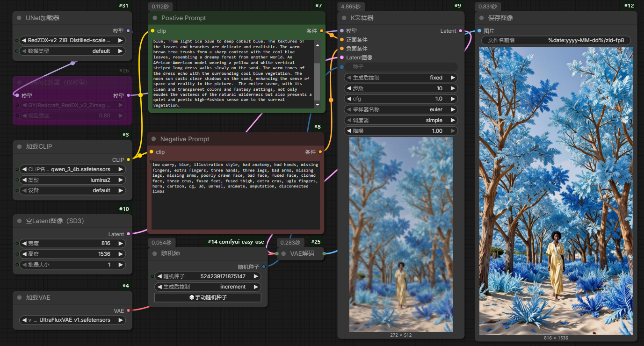Click the 手动随机种子 button
644x346 pixels.
(x=208, y=297)
